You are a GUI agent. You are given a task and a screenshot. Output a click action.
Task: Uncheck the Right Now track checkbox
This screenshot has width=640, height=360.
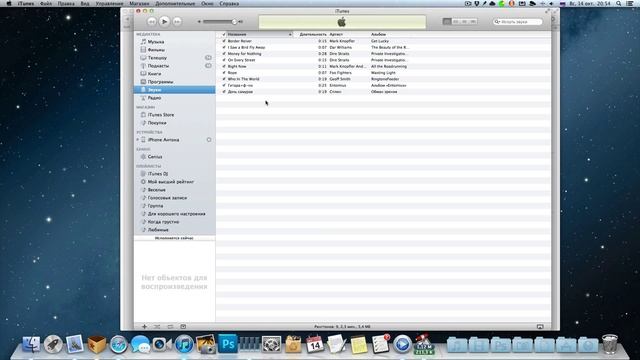pyautogui.click(x=224, y=66)
